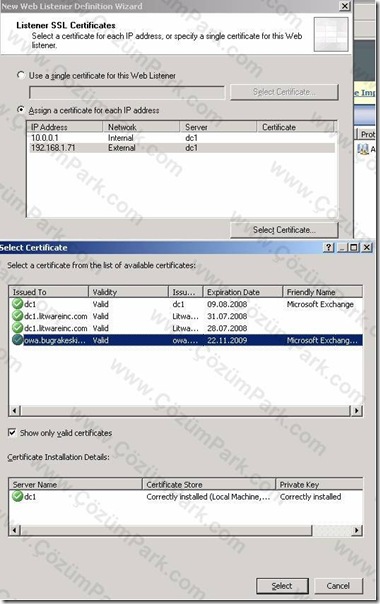The width and height of the screenshot is (380, 604).
Task: Select the 10.0.0.1 Internal row
Action: [182, 138]
